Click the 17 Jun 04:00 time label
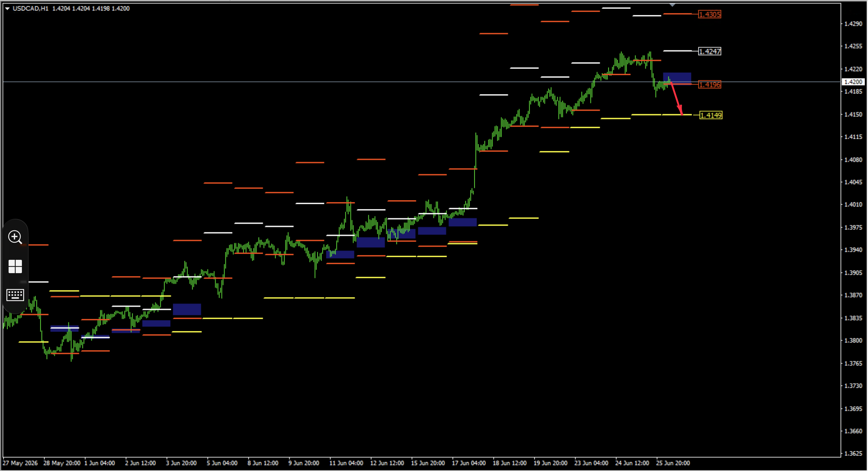 click(469, 463)
